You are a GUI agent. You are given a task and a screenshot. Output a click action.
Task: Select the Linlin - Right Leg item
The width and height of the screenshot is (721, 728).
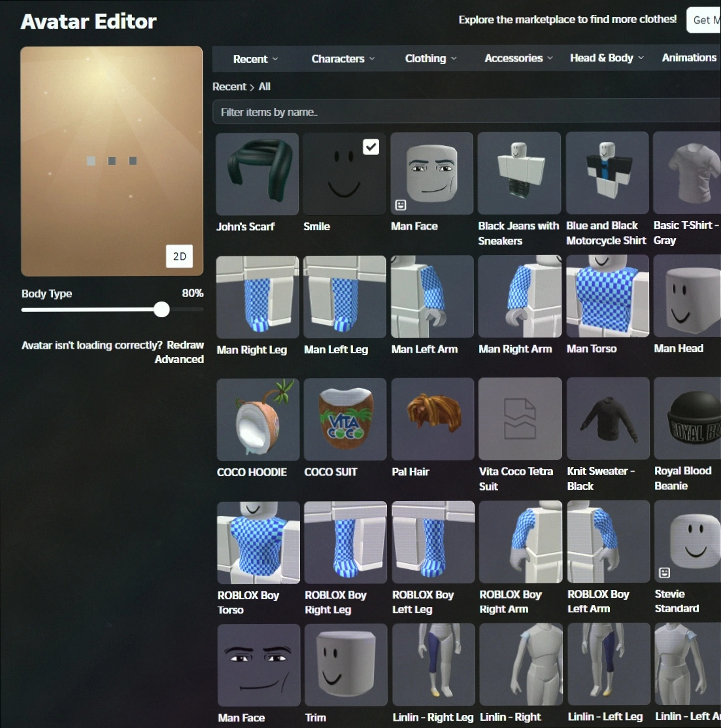click(434, 665)
